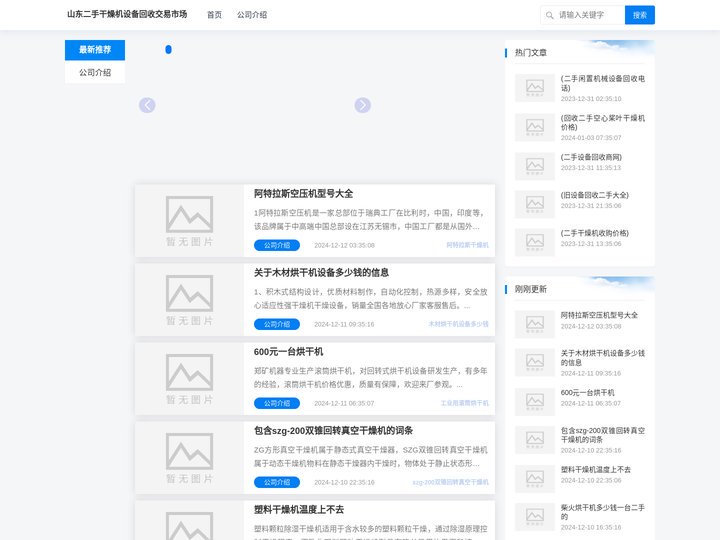This screenshot has height=540, width=720.
Task: Select the 最新推荐 sidebar tab
Action: point(95,50)
